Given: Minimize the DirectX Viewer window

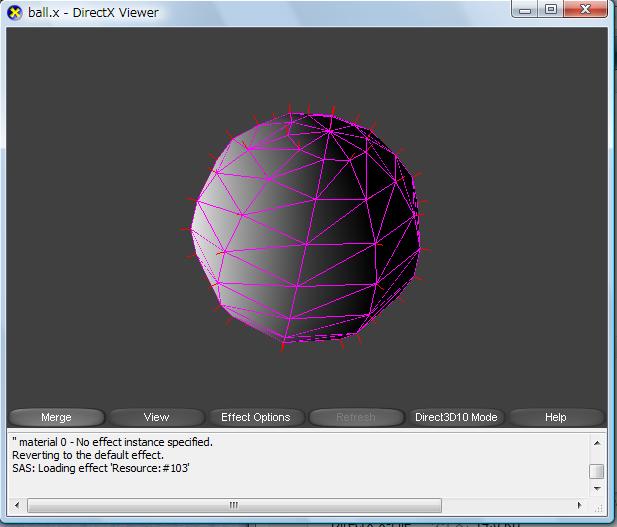Looking at the screenshot, I should click(x=525, y=9).
